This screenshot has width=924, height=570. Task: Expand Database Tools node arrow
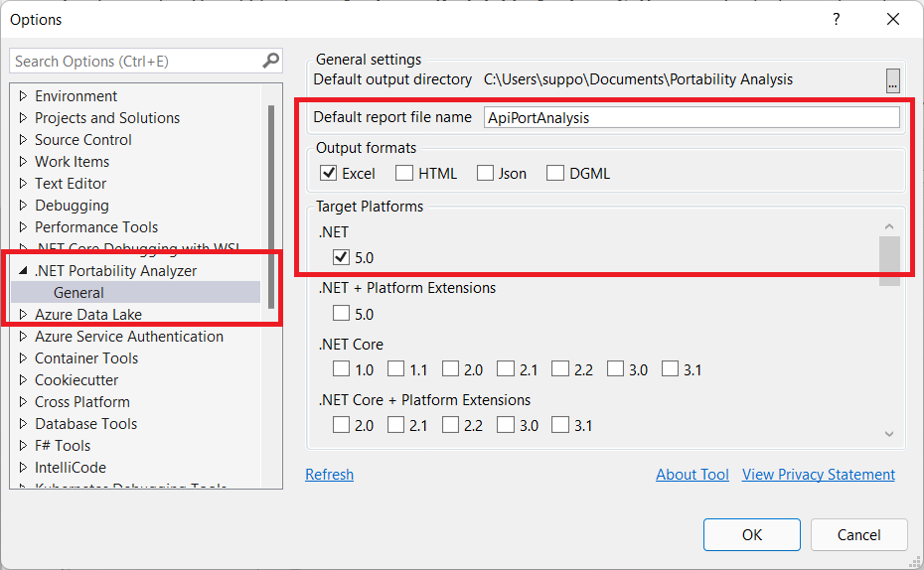(23, 423)
